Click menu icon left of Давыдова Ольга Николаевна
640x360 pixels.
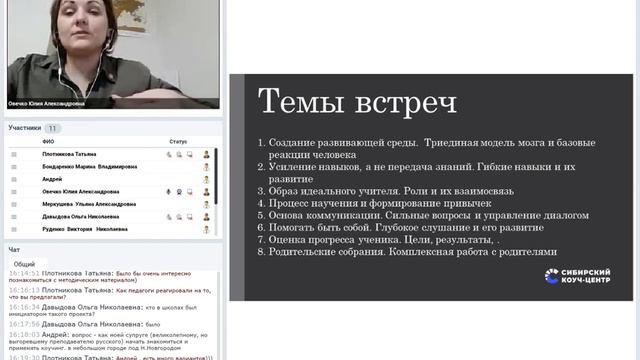[14, 217]
